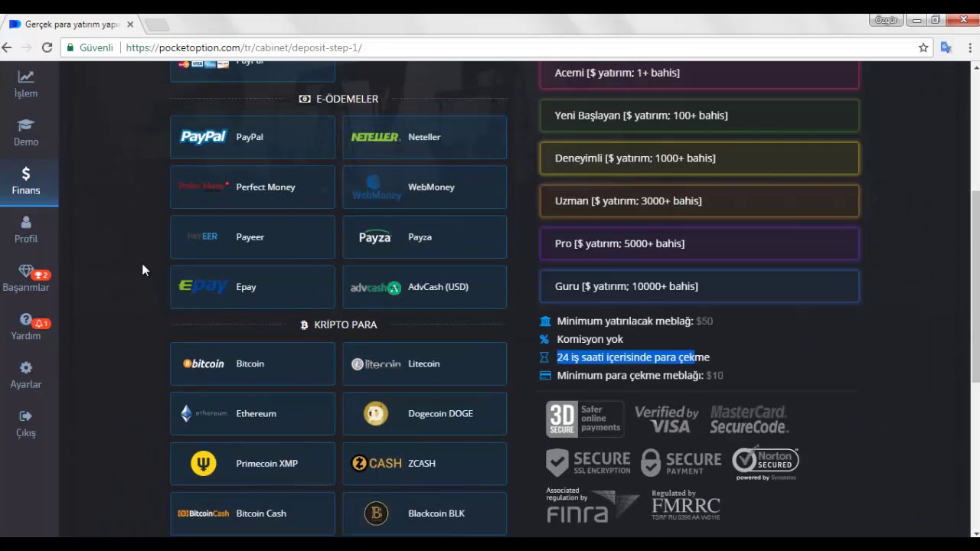Screen dimensions: 980x551
Task: Click the Verified by VISA badge
Action: [x=666, y=419]
